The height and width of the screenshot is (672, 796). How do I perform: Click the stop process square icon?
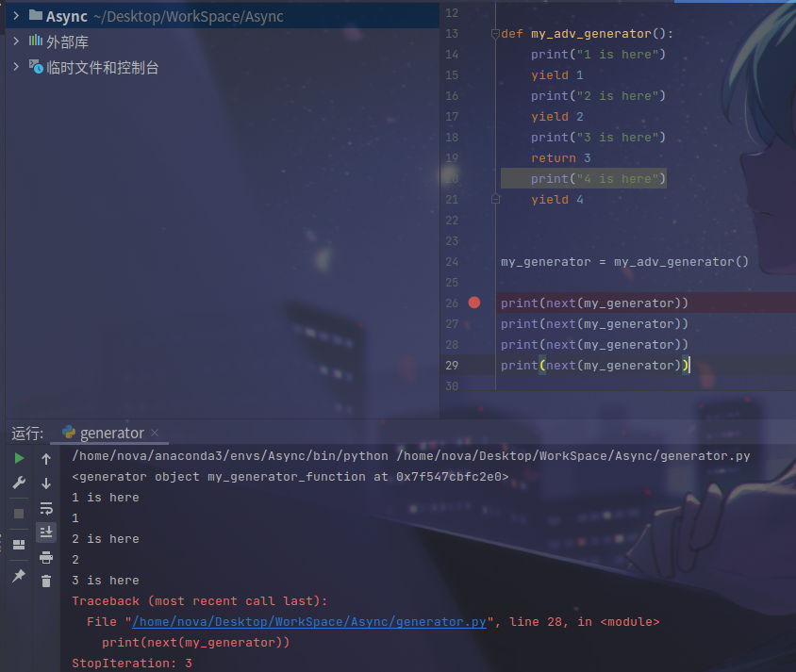(19, 514)
